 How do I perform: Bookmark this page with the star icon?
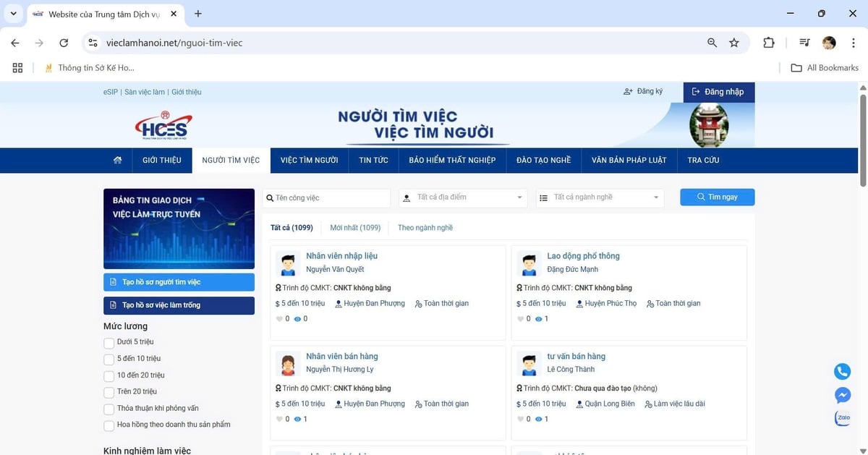coord(734,43)
